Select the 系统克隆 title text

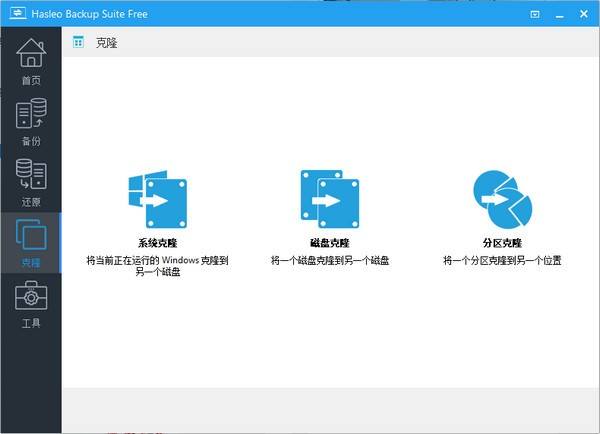pos(158,243)
